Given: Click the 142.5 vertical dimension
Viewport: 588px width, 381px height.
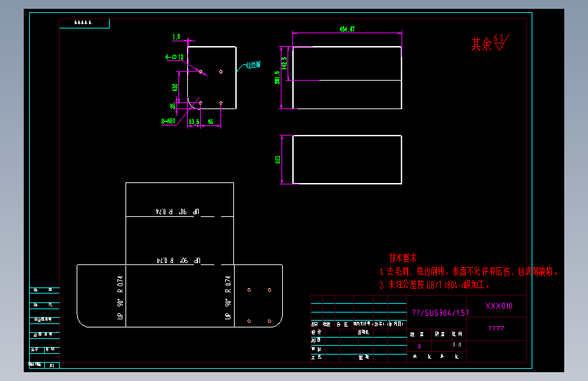Looking at the screenshot, I should pyautogui.click(x=284, y=63).
